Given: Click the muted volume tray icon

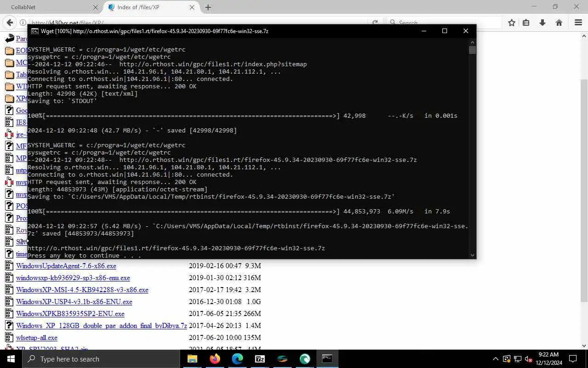Looking at the screenshot, I should (x=529, y=359).
